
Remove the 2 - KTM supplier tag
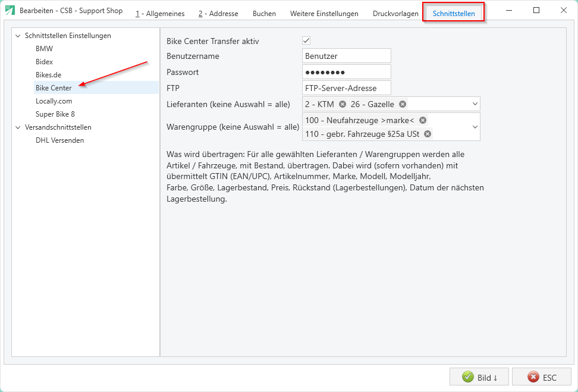(x=343, y=104)
